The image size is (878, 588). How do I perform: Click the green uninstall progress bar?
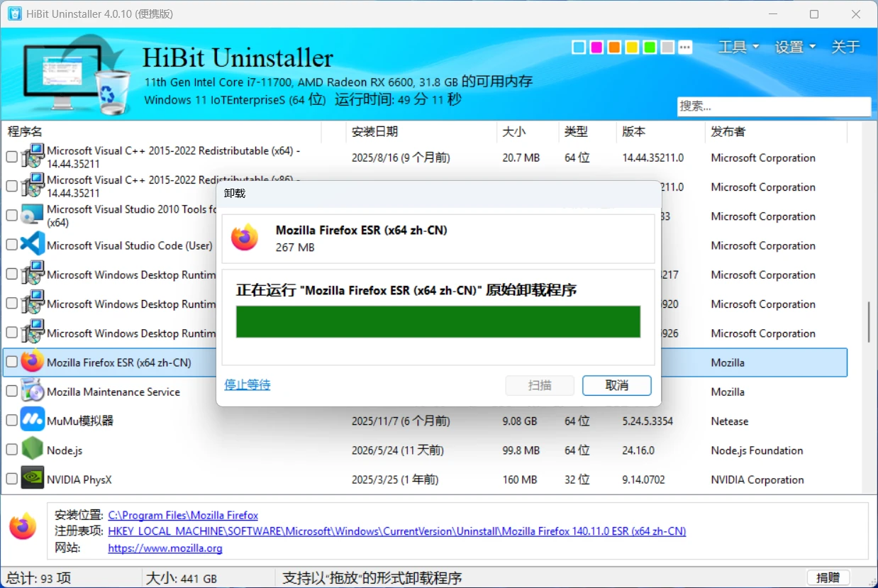(438, 322)
